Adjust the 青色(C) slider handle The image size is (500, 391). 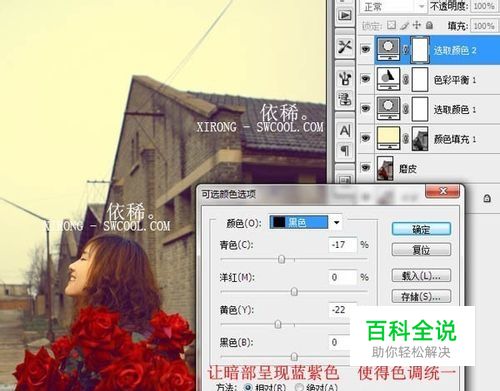282,259
